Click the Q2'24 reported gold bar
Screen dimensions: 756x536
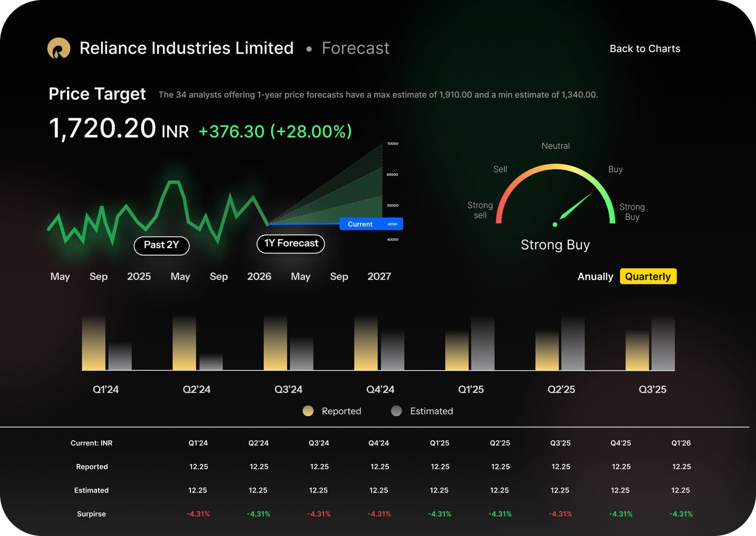click(x=184, y=343)
